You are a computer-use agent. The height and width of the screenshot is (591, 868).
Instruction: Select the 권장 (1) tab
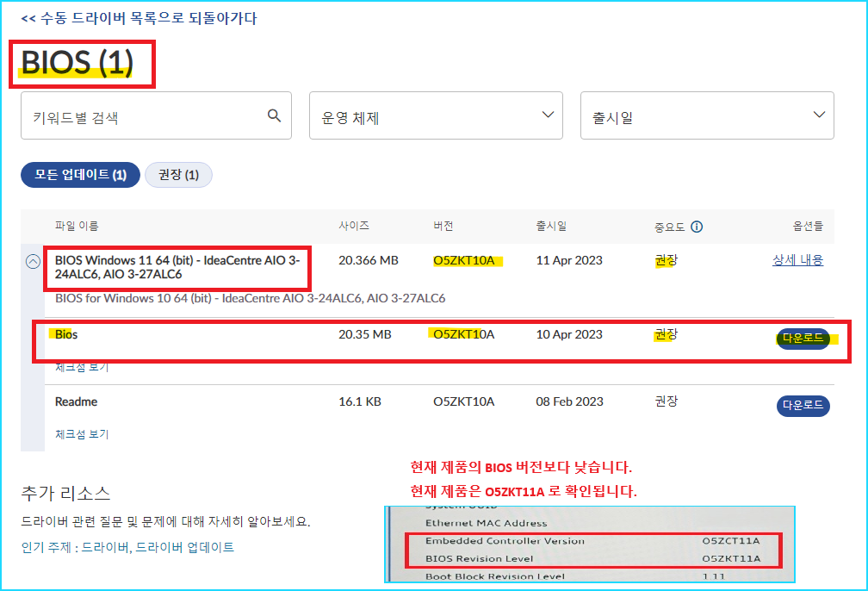178,175
